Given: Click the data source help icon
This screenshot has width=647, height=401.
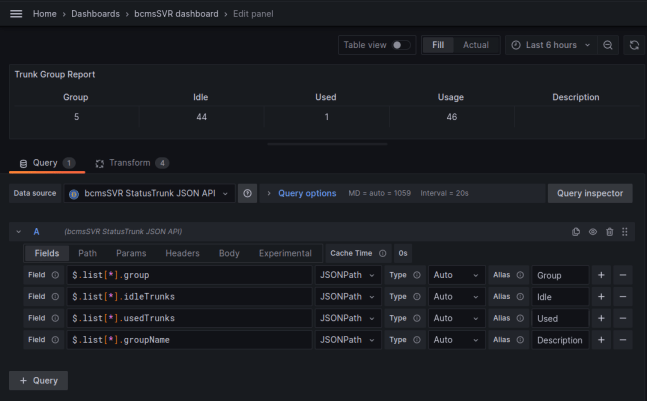Looking at the screenshot, I should coord(247,193).
